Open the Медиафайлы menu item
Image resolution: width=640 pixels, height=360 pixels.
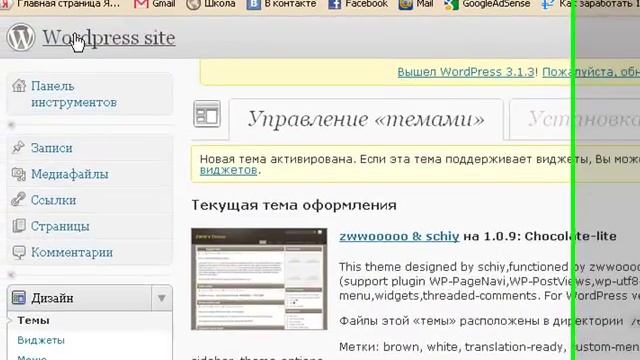[x=70, y=174]
